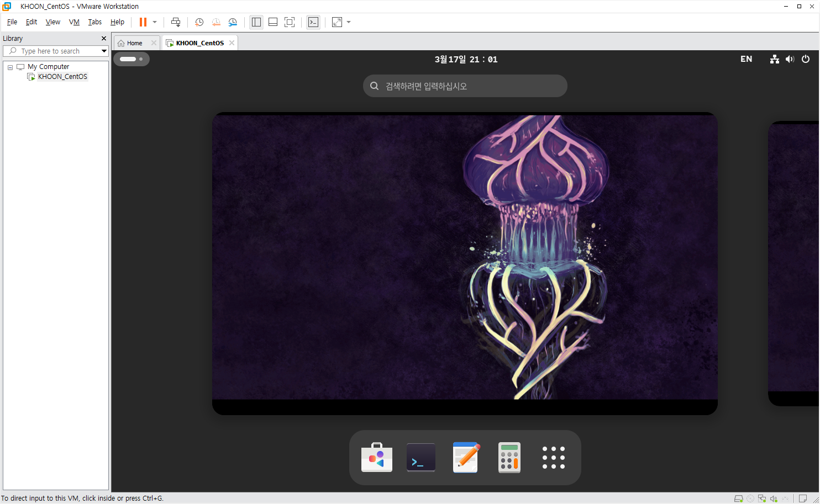The width and height of the screenshot is (820, 504).
Task: Pause the virtual machine with the orange button
Action: click(x=143, y=22)
